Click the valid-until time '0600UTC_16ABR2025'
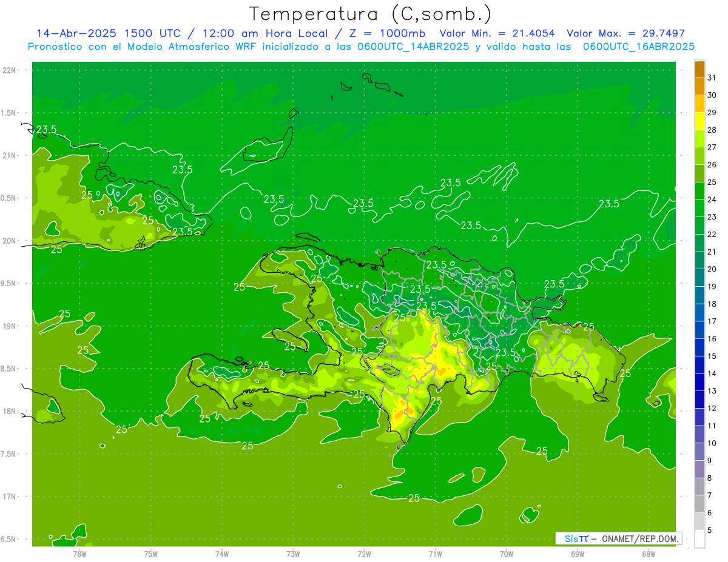Screen dimensions: 728x562 click(x=639, y=47)
